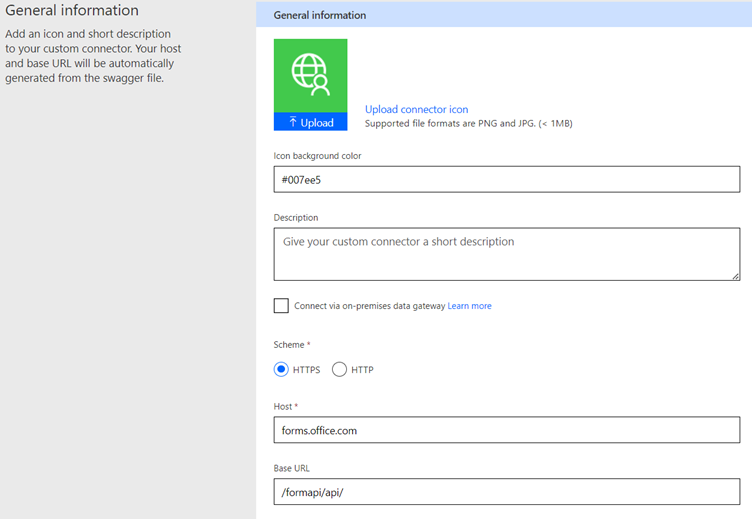The image size is (752, 519).
Task: Click the Base URL field
Action: 506,492
